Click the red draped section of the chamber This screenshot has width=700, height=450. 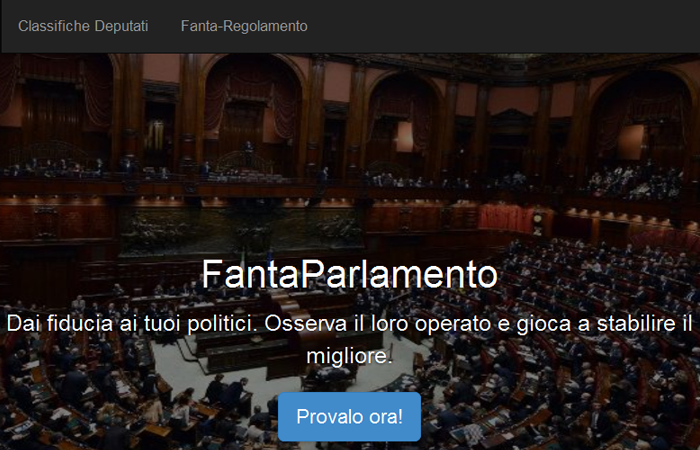pos(506,218)
